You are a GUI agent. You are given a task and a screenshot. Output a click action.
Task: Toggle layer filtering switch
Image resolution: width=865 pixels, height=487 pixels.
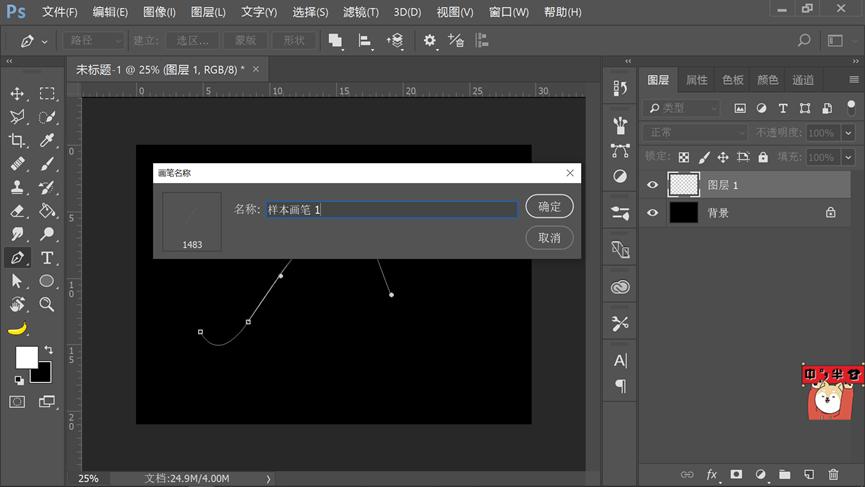click(x=851, y=108)
